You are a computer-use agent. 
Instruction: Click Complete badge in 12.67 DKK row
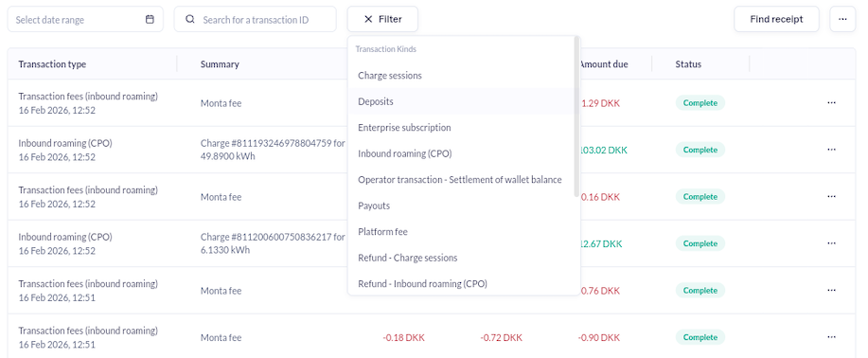click(700, 243)
